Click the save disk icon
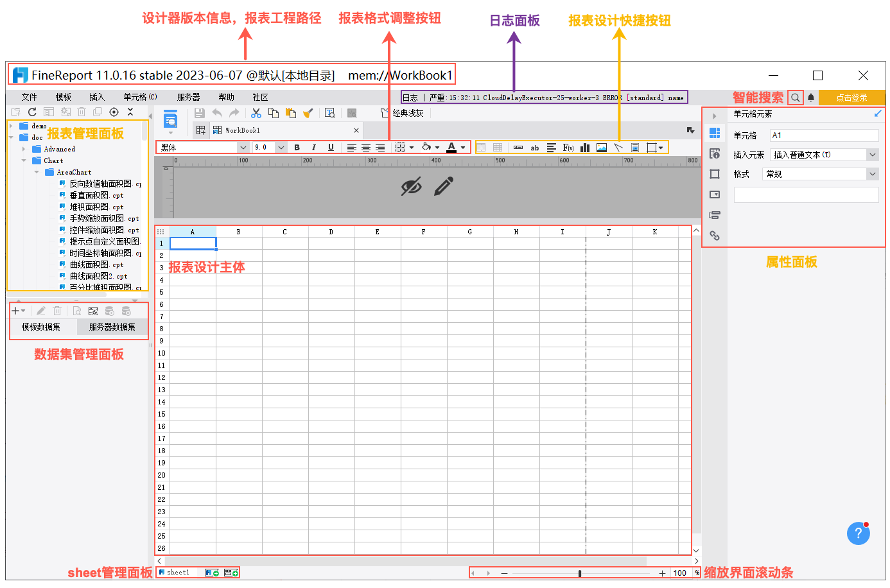The width and height of the screenshot is (890, 588). pyautogui.click(x=200, y=113)
